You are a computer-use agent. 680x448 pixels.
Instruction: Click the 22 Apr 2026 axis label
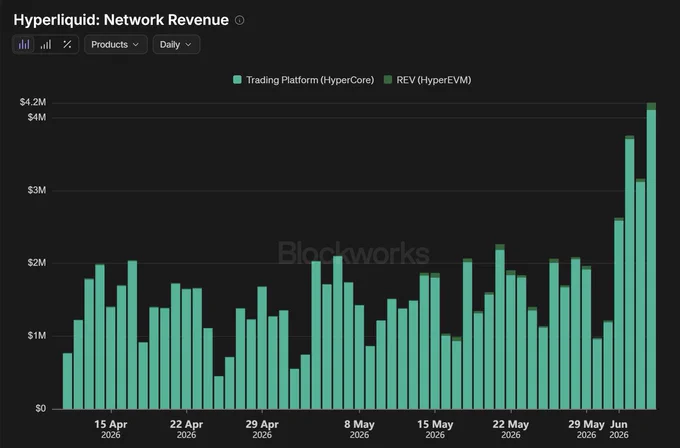click(x=186, y=429)
